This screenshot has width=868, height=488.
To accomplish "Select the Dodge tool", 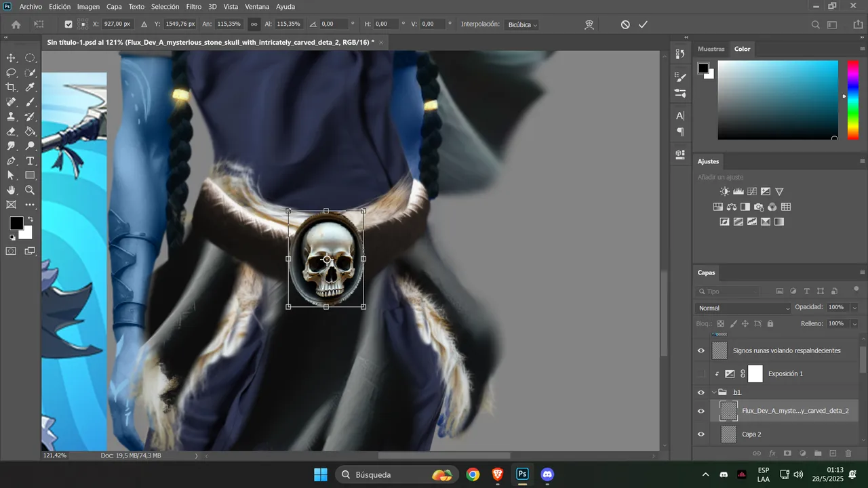I will tap(30, 146).
